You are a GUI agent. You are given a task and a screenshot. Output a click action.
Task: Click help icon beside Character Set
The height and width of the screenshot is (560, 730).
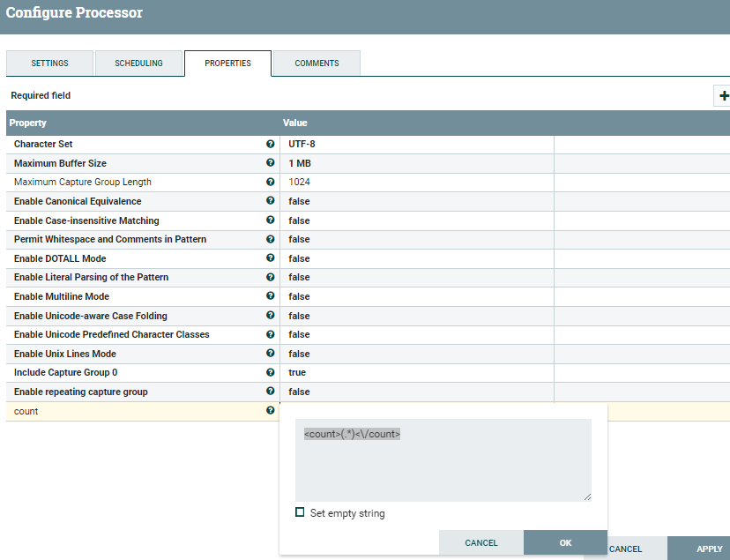pos(271,144)
